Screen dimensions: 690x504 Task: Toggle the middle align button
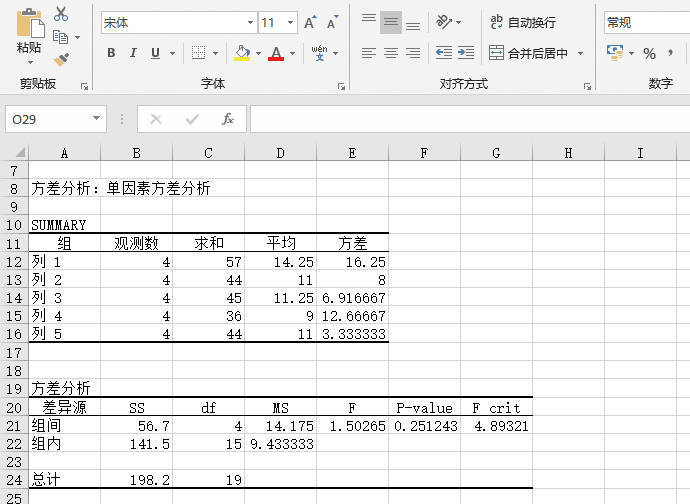tap(391, 22)
